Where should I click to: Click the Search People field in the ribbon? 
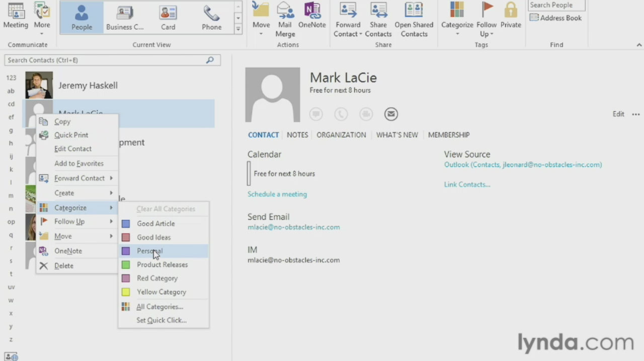[x=556, y=5]
